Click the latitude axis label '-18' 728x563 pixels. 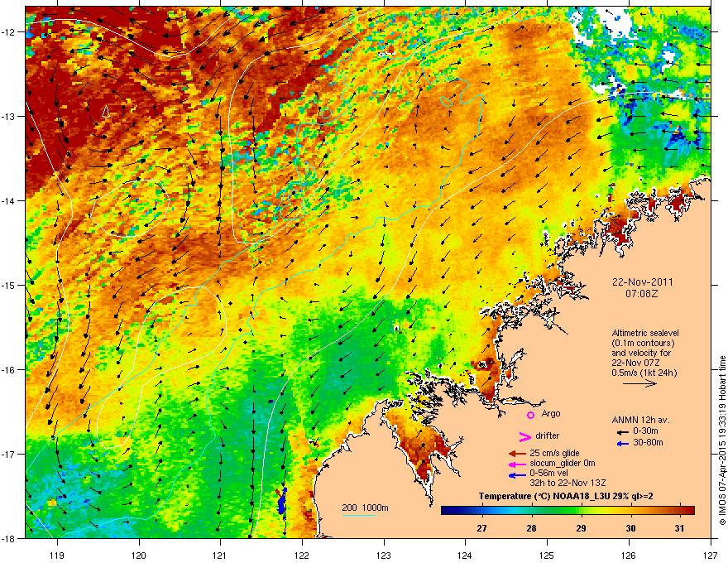(x=9, y=538)
